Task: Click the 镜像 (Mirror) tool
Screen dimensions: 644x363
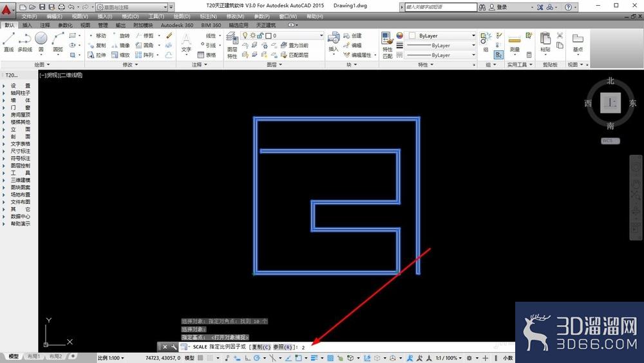Action: (121, 45)
